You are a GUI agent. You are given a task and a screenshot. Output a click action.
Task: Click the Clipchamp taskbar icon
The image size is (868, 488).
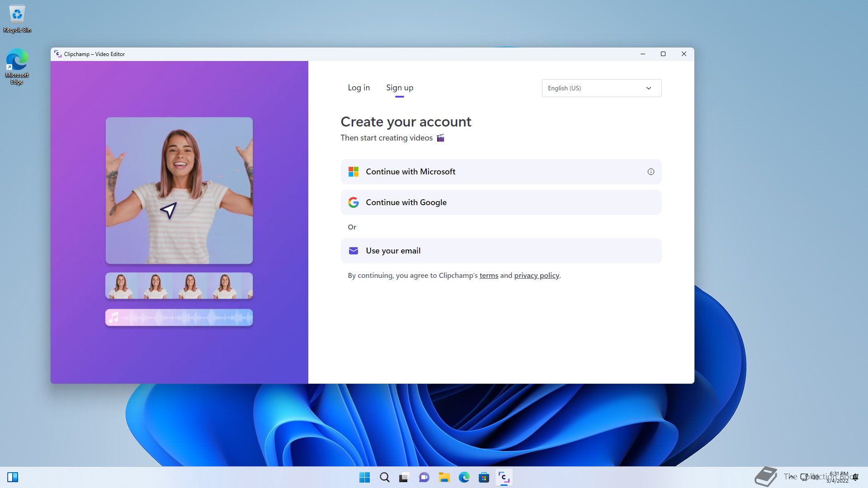point(504,477)
